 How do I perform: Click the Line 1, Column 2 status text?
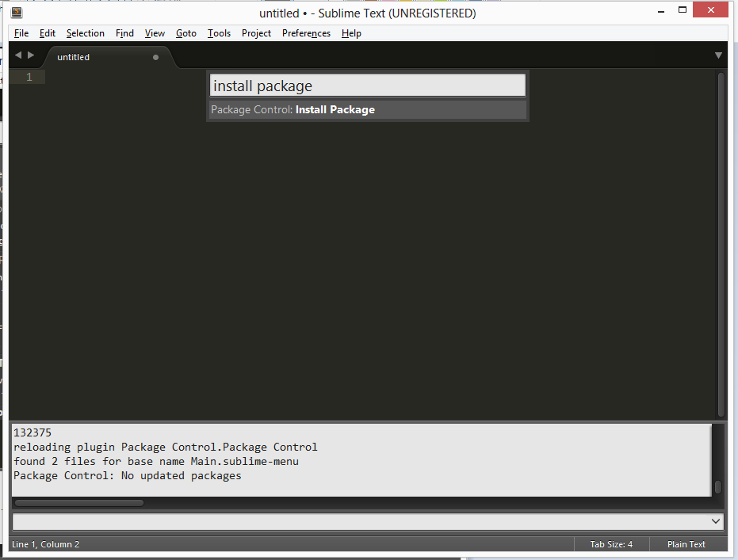(x=46, y=544)
